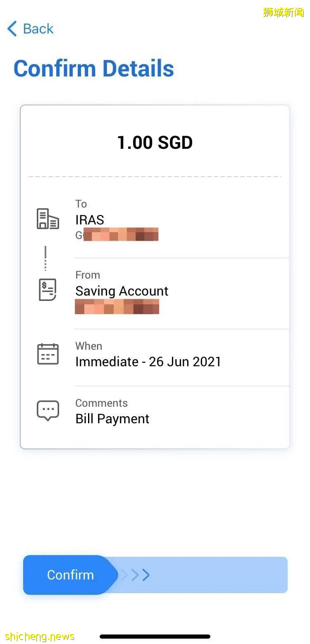This screenshot has width=310, height=644.
Task: Click the Bill Payment comment text
Action: (x=112, y=419)
